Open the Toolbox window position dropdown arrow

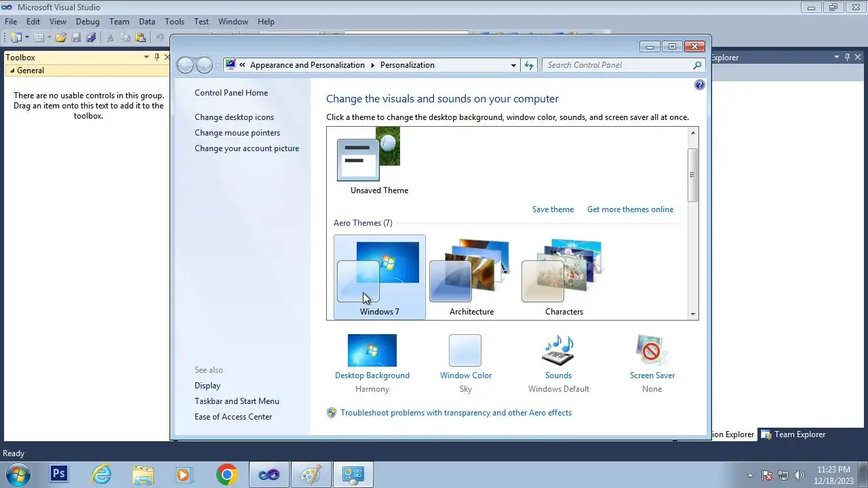(x=146, y=58)
